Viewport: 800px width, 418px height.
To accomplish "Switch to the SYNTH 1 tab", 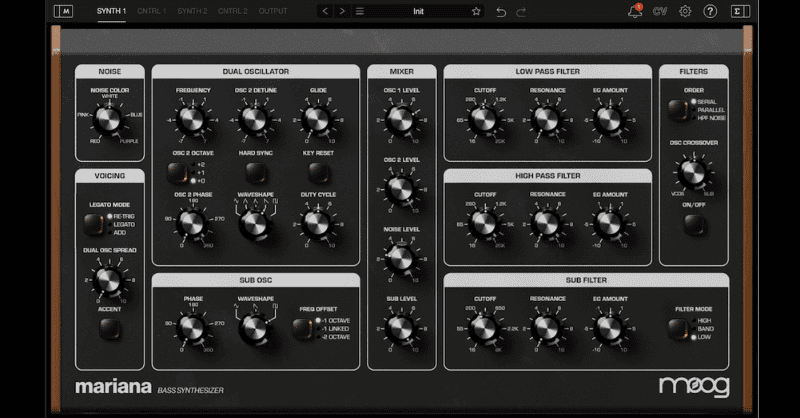I will [x=111, y=11].
